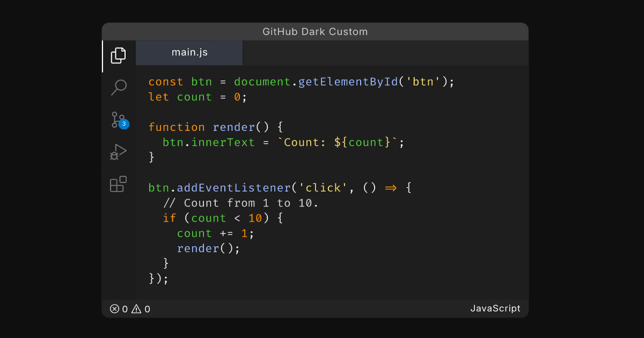Click 'let count = 0;' line

197,97
